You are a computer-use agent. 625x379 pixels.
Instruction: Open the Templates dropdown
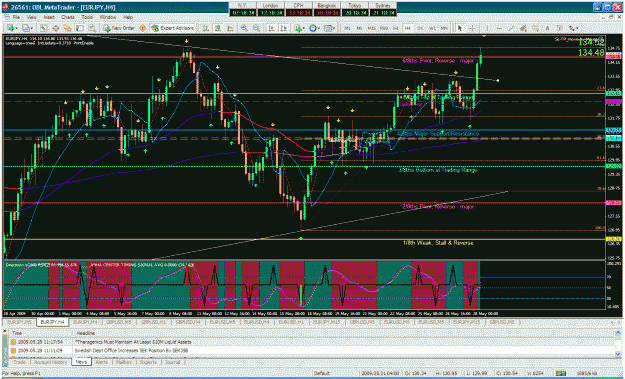tap(329, 28)
